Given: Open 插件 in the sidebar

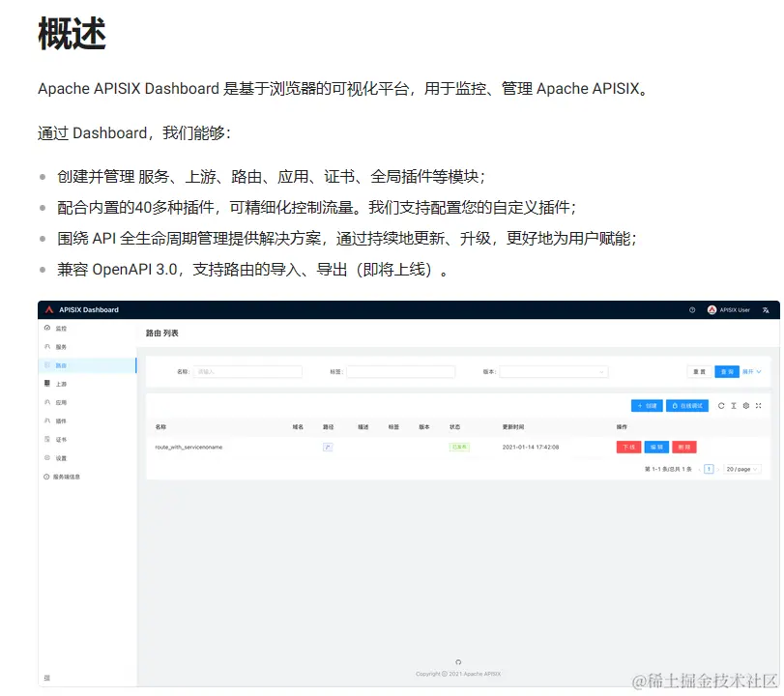Looking at the screenshot, I should pos(87,421).
